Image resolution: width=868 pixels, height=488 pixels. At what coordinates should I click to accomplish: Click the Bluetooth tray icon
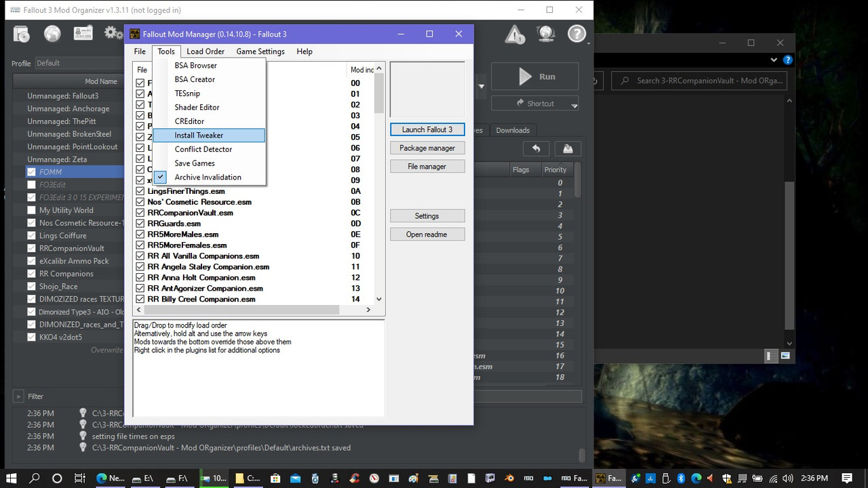(682, 478)
